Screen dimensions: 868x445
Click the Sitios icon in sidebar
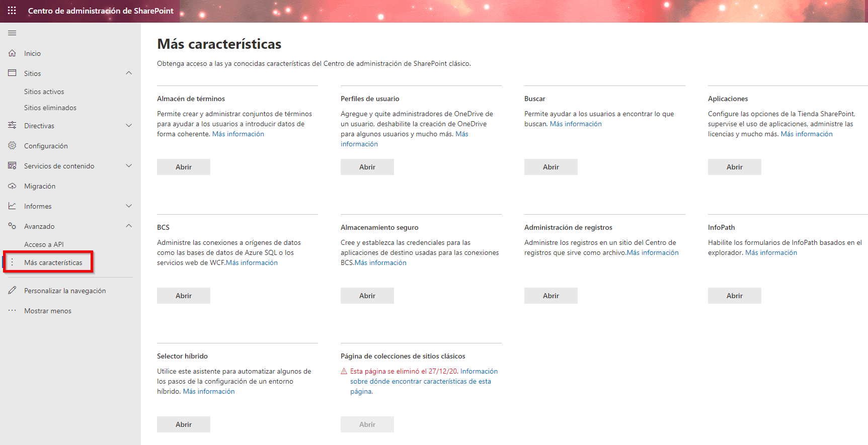pyautogui.click(x=12, y=73)
